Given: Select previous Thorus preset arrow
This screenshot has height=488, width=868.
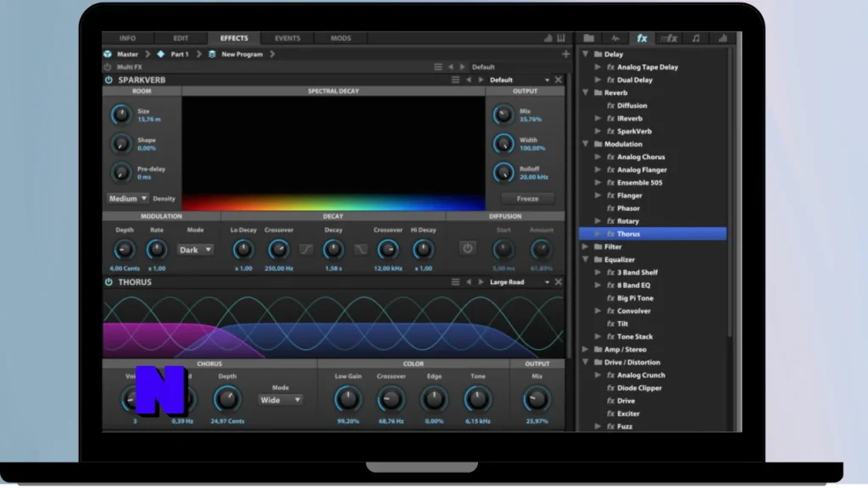Looking at the screenshot, I should click(468, 282).
